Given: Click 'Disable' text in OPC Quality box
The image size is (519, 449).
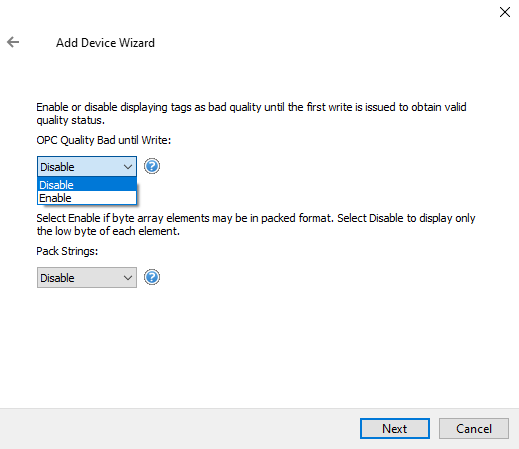Looking at the screenshot, I should point(57,167).
